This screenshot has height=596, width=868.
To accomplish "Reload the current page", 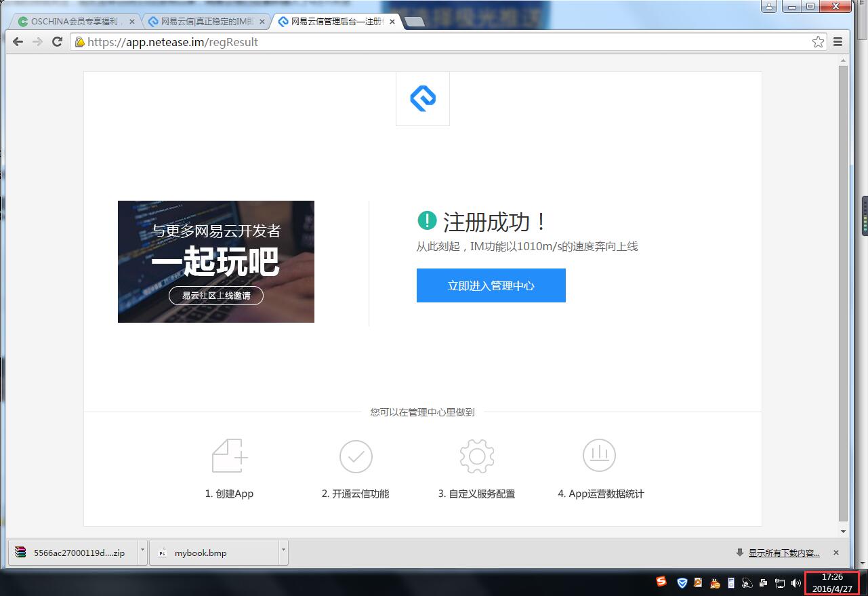I will (58, 42).
